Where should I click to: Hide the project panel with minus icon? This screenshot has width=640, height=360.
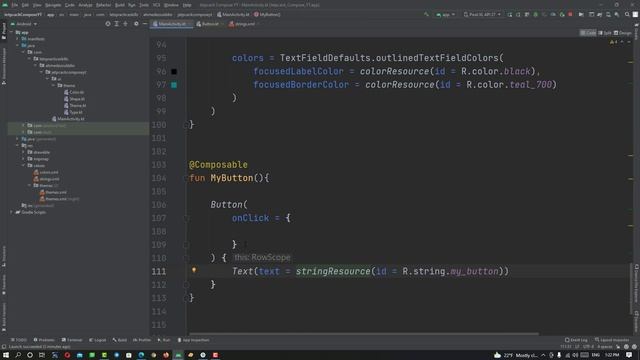pos(145,24)
